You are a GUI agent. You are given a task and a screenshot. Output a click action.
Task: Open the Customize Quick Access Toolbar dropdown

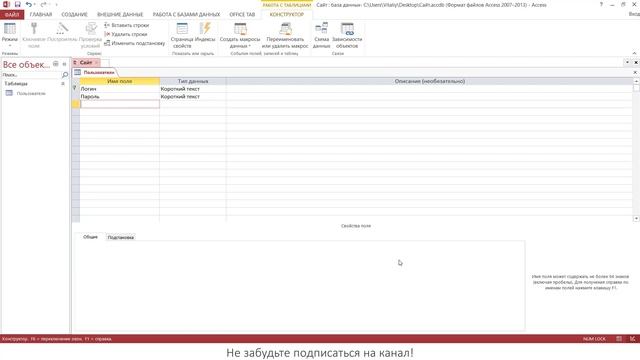[x=56, y=4]
